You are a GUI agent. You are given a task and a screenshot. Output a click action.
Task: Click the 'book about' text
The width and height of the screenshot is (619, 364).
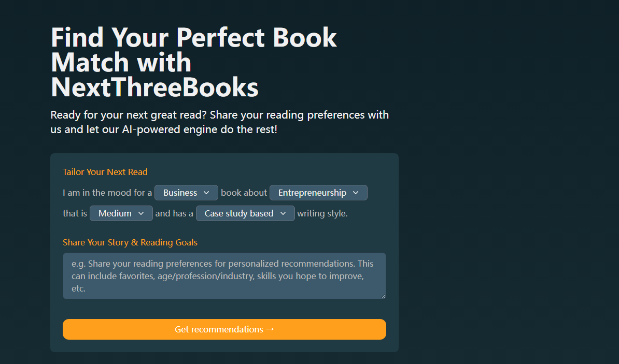click(x=244, y=193)
